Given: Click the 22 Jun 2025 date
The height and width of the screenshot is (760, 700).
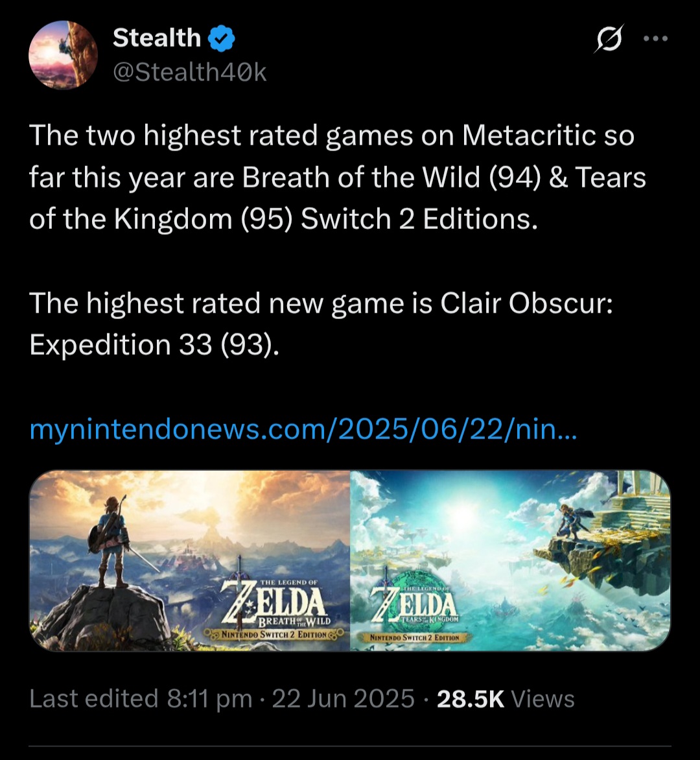Looking at the screenshot, I should coord(343,699).
